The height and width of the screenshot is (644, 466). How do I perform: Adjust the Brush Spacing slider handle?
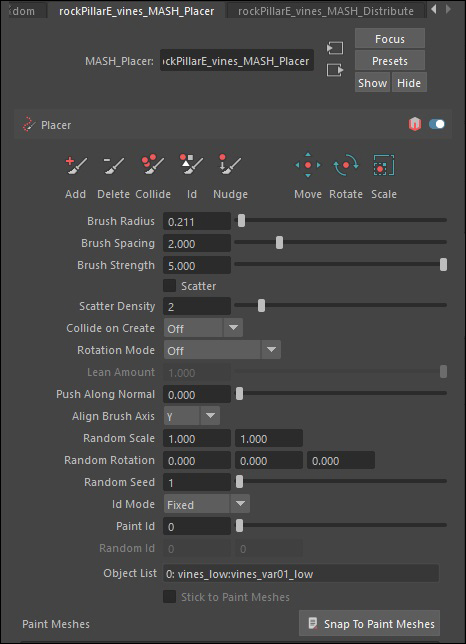[279, 243]
